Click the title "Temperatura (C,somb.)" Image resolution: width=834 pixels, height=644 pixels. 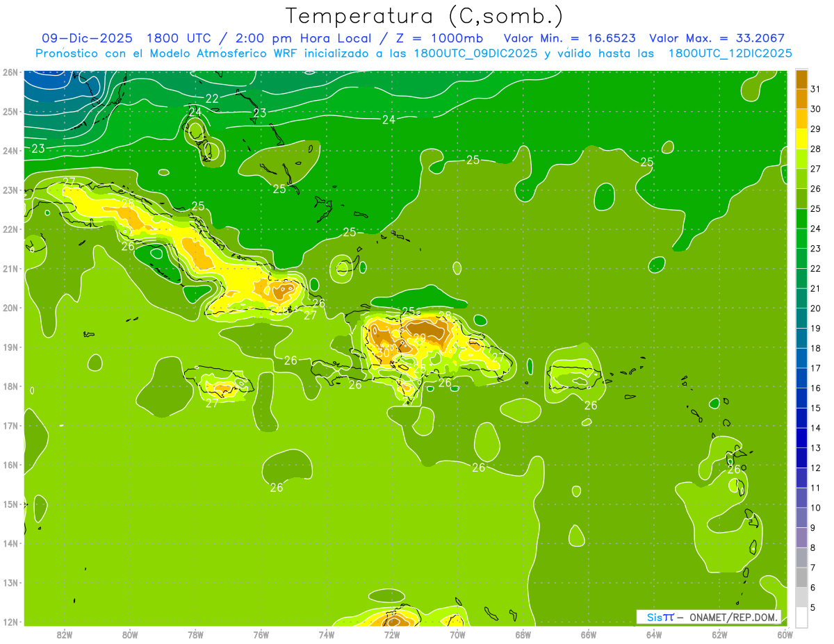pyautogui.click(x=424, y=17)
